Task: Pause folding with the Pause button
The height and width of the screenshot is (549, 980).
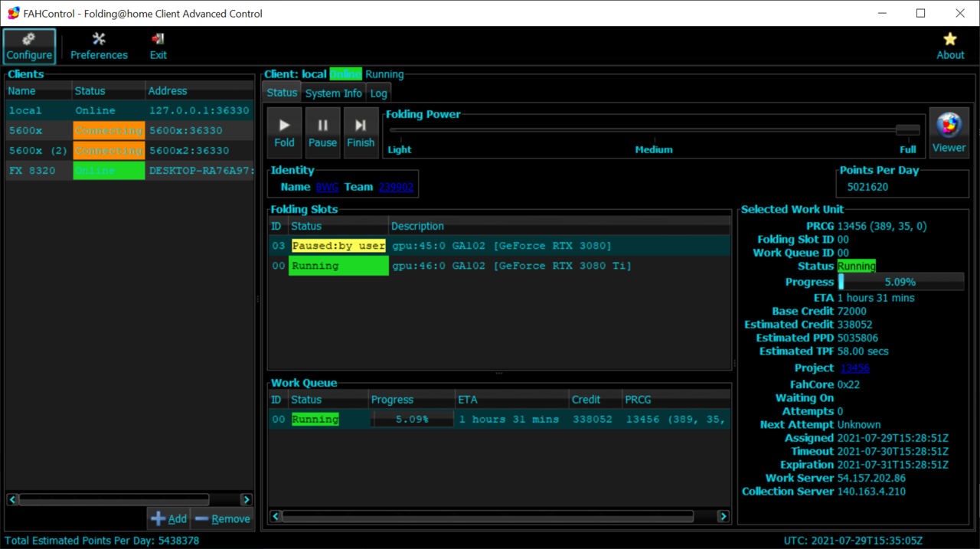Action: coord(322,132)
